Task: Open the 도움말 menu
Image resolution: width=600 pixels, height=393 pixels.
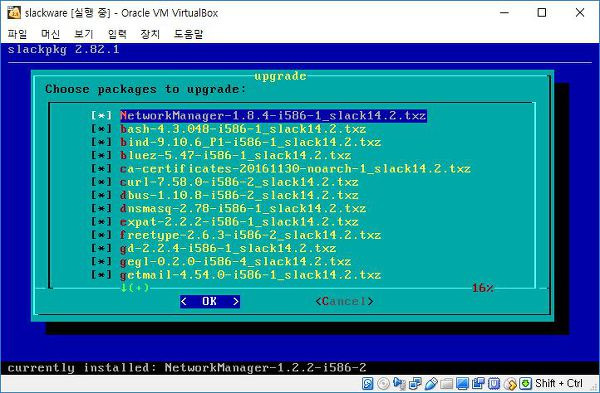Action: [188, 34]
